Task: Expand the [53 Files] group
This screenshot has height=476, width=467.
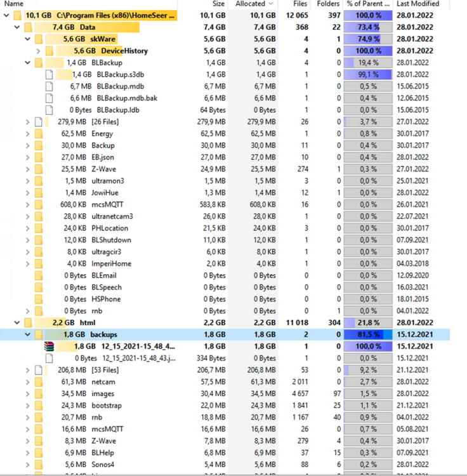Action: click(x=28, y=370)
